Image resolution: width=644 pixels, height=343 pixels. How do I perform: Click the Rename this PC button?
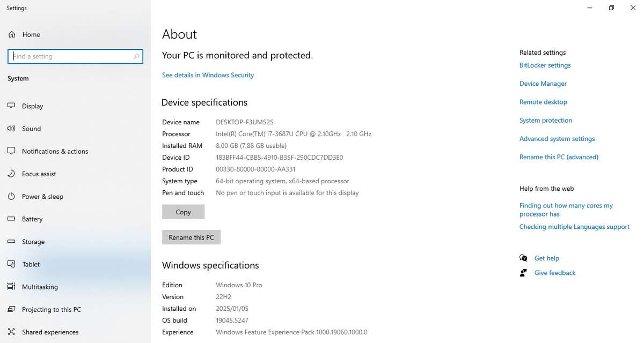[191, 237]
